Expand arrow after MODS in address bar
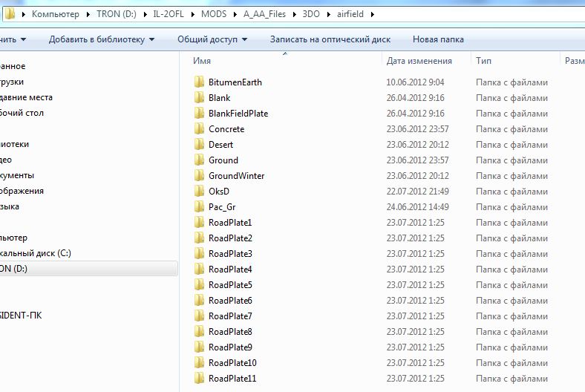The width and height of the screenshot is (585, 392). point(235,15)
